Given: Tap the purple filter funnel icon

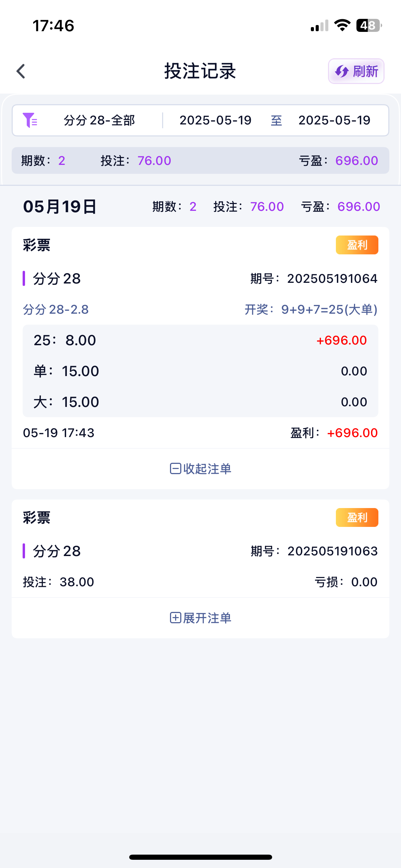Looking at the screenshot, I should point(30,120).
